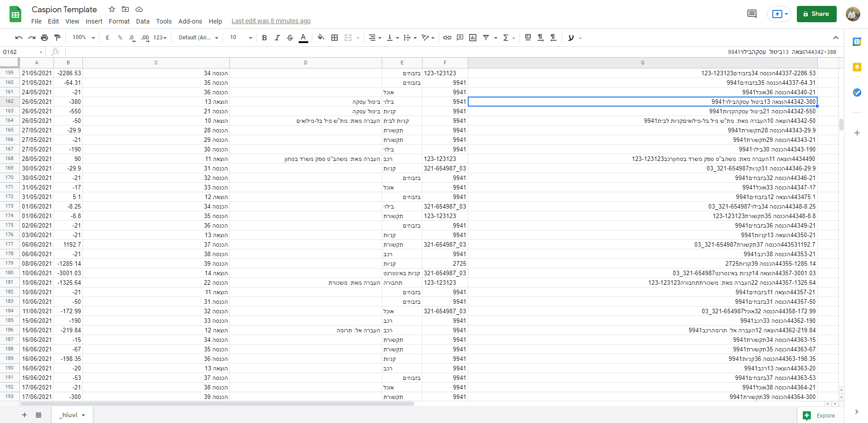Screen dimensions: 868x423
Task: Toggle strikethrough formatting
Action: click(x=290, y=38)
